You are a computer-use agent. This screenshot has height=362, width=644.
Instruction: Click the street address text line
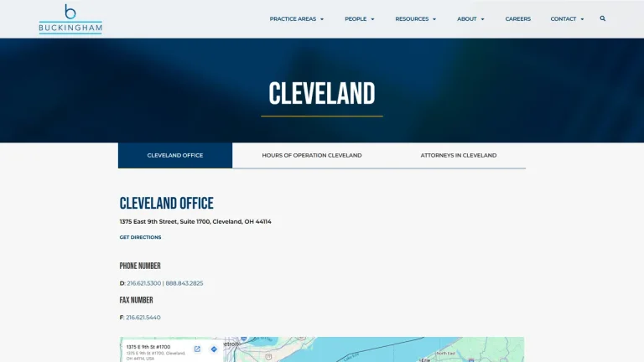[x=195, y=221]
